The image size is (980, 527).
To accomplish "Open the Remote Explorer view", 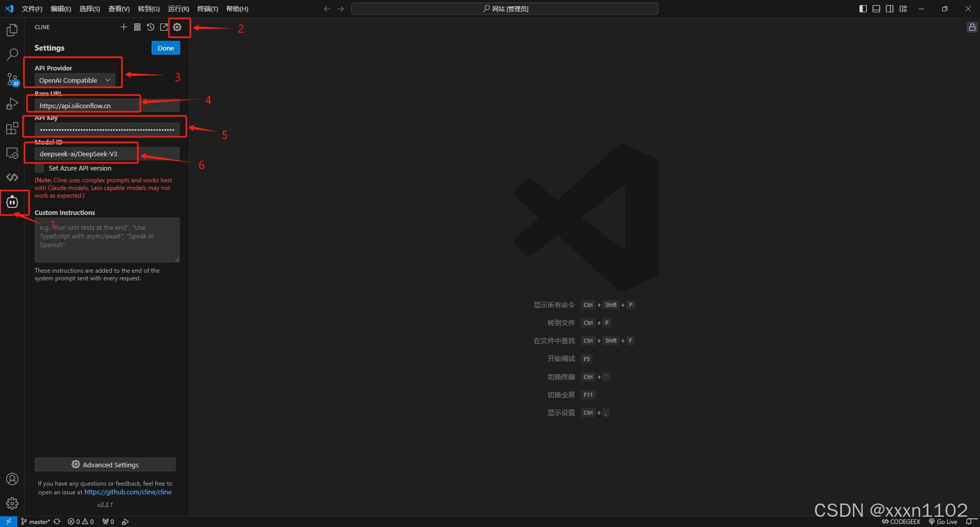I will coord(12,153).
